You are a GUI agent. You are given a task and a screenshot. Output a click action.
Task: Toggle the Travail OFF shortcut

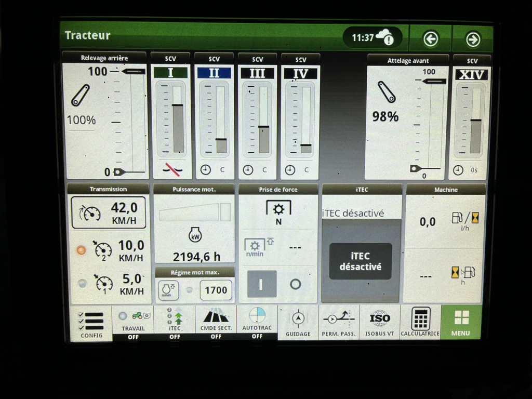point(133,323)
